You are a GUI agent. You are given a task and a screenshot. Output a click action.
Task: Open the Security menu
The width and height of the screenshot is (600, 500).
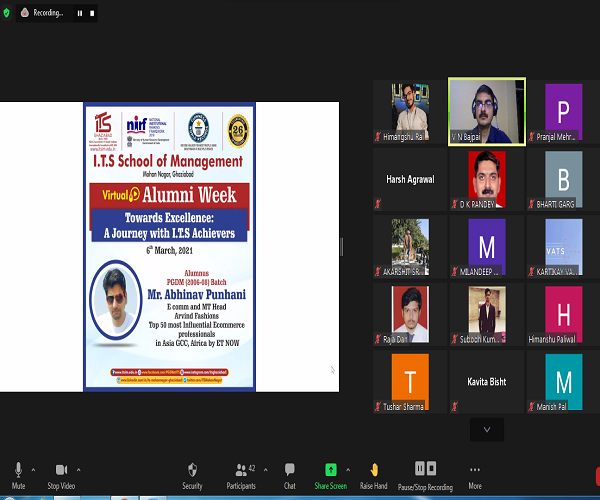click(x=192, y=476)
